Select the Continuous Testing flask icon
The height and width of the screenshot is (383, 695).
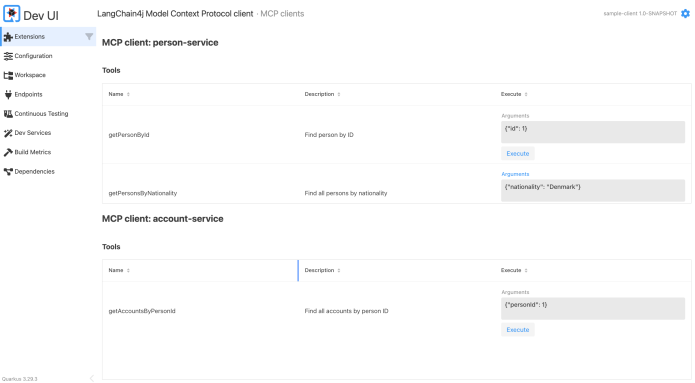tap(8, 114)
